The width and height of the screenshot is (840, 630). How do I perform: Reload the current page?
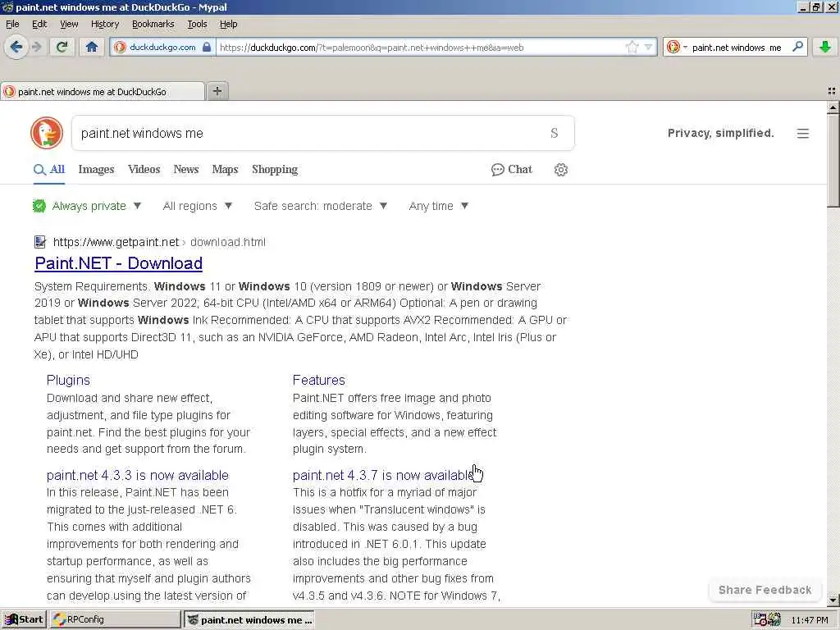click(x=62, y=47)
